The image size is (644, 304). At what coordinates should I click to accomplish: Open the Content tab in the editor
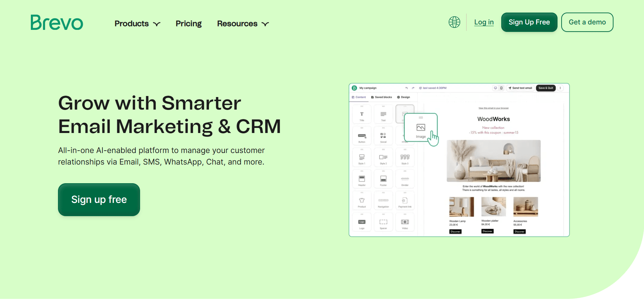point(359,97)
